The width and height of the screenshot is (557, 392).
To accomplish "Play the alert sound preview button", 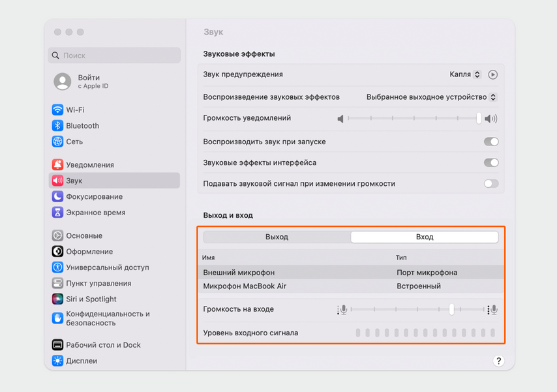I will (x=493, y=75).
